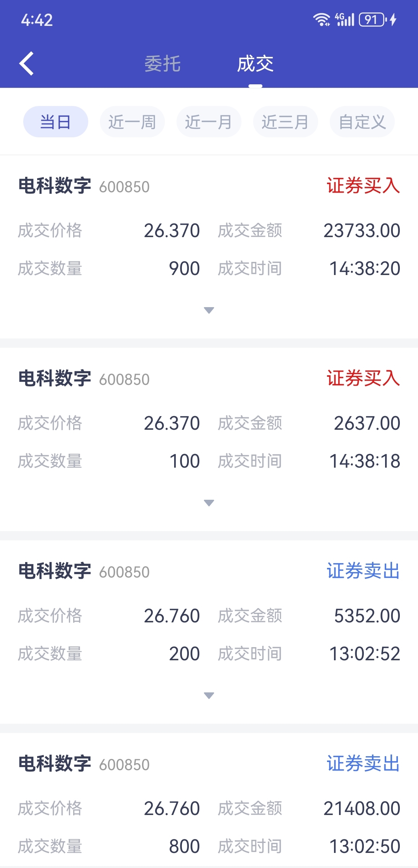Image resolution: width=418 pixels, height=868 pixels.
Task: Select the 当日 date filter
Action: pos(56,122)
